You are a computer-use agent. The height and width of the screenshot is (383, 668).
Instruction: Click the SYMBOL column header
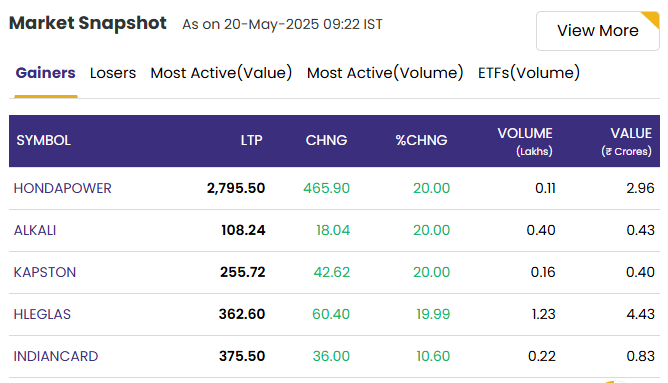pyautogui.click(x=43, y=140)
